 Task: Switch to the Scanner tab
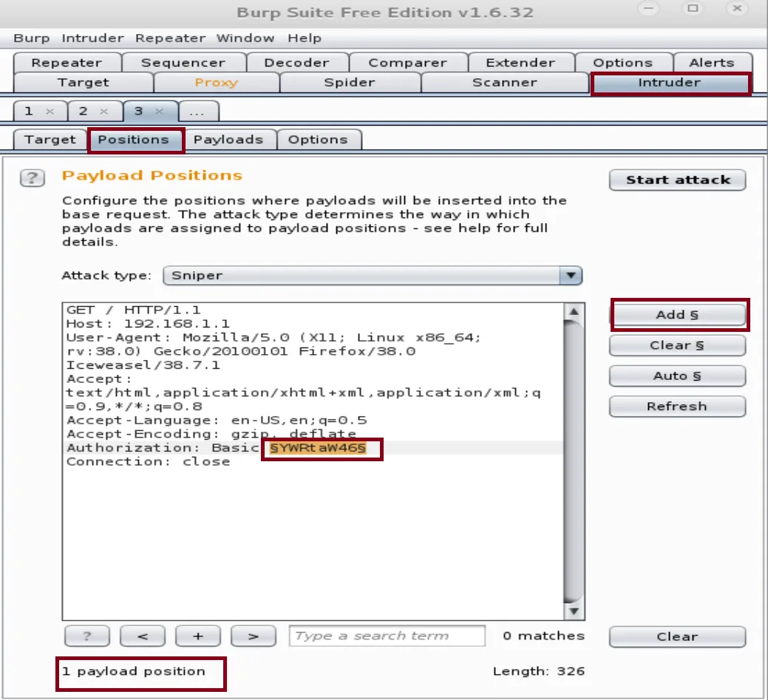pos(505,82)
